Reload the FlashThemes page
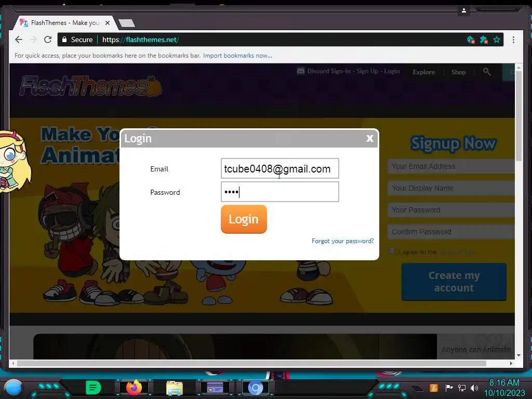The height and width of the screenshot is (399, 532). pyautogui.click(x=48, y=39)
